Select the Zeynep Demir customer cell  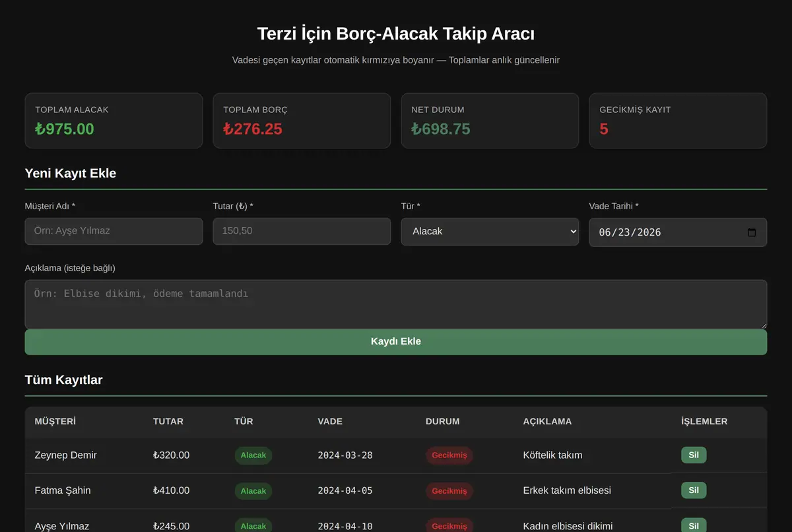(x=65, y=455)
